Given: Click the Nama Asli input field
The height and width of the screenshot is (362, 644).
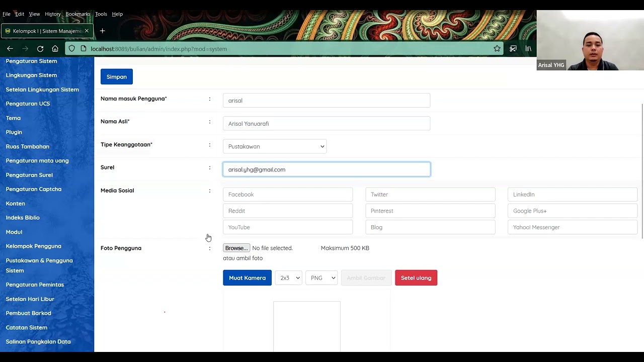Looking at the screenshot, I should point(327,124).
